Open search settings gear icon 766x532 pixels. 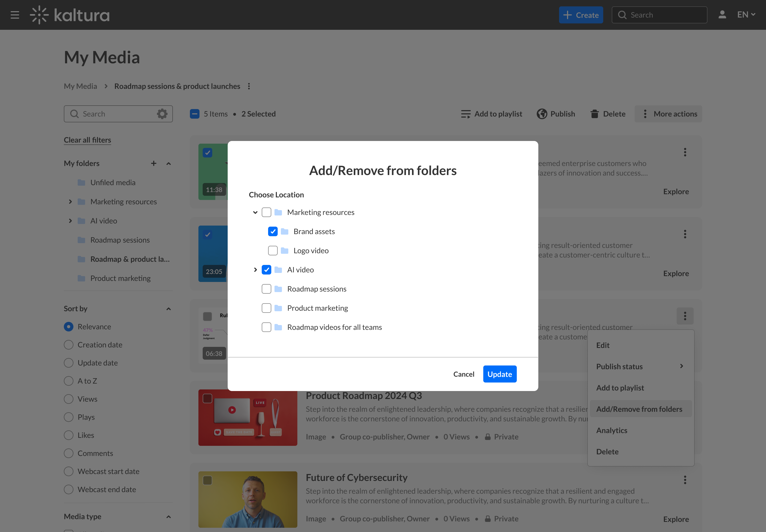tap(162, 114)
